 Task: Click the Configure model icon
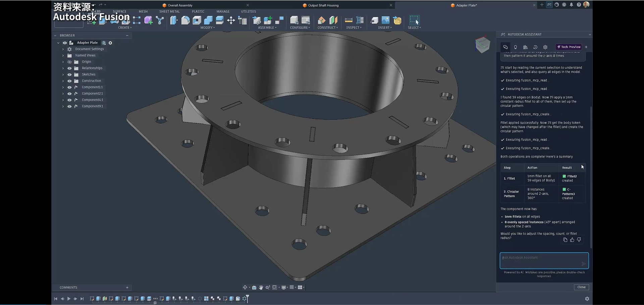click(x=294, y=20)
